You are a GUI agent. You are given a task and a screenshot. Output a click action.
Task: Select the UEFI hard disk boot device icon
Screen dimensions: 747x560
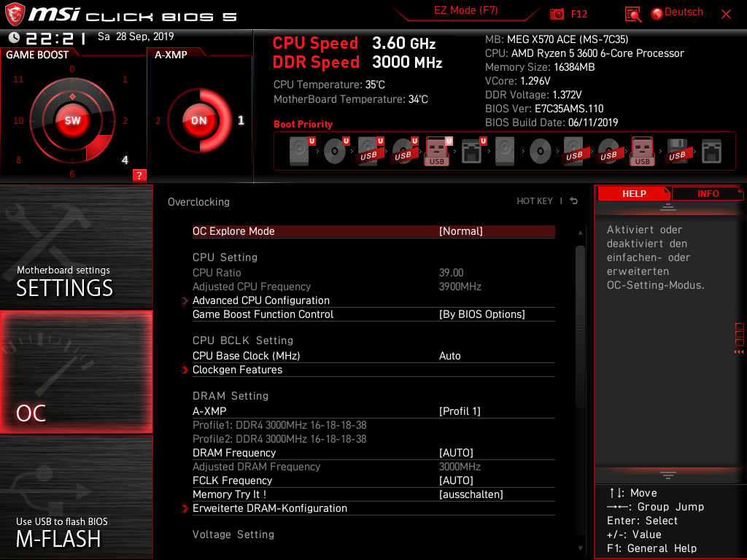(x=302, y=152)
